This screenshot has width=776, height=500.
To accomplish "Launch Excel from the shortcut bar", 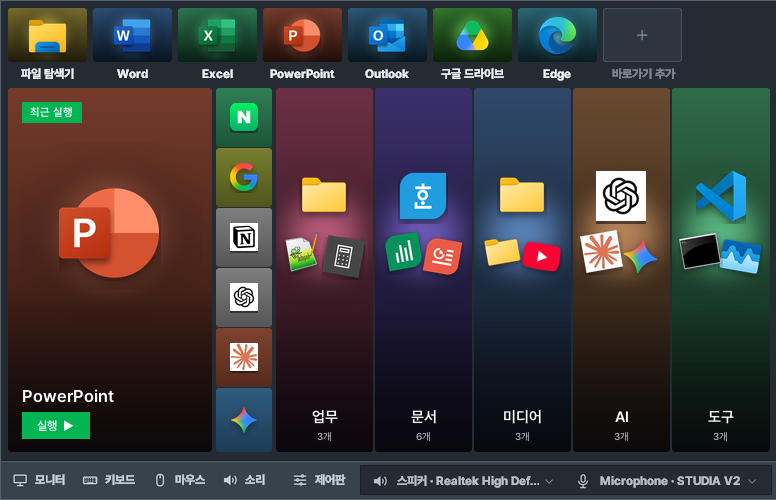I will point(218,35).
